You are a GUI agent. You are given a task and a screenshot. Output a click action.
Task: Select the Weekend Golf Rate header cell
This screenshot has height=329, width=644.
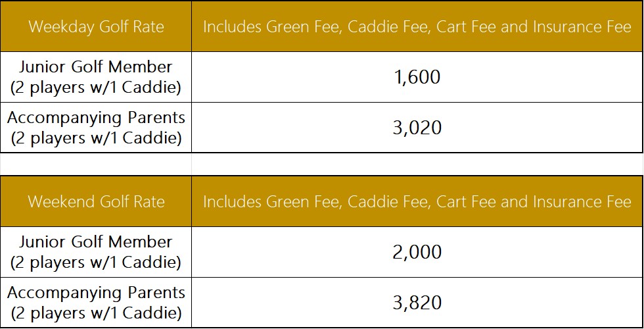(x=96, y=201)
